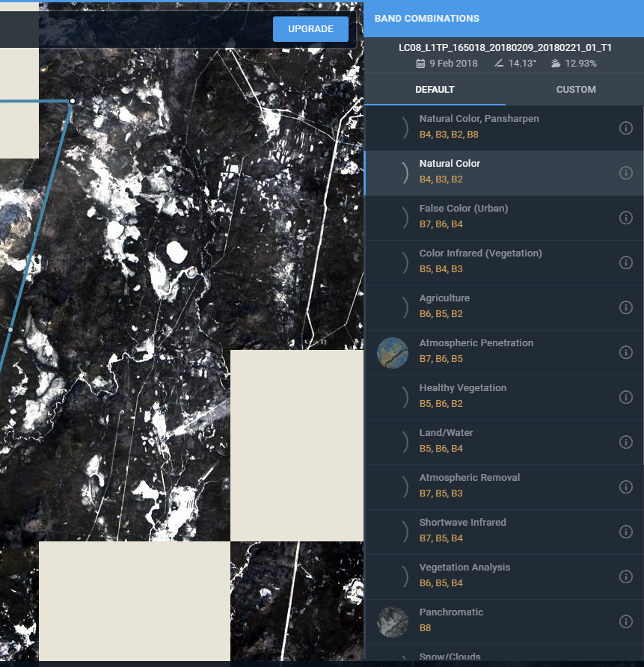Click the Panchromatic preview thumbnail
The height and width of the screenshot is (667, 644).
pyautogui.click(x=392, y=622)
